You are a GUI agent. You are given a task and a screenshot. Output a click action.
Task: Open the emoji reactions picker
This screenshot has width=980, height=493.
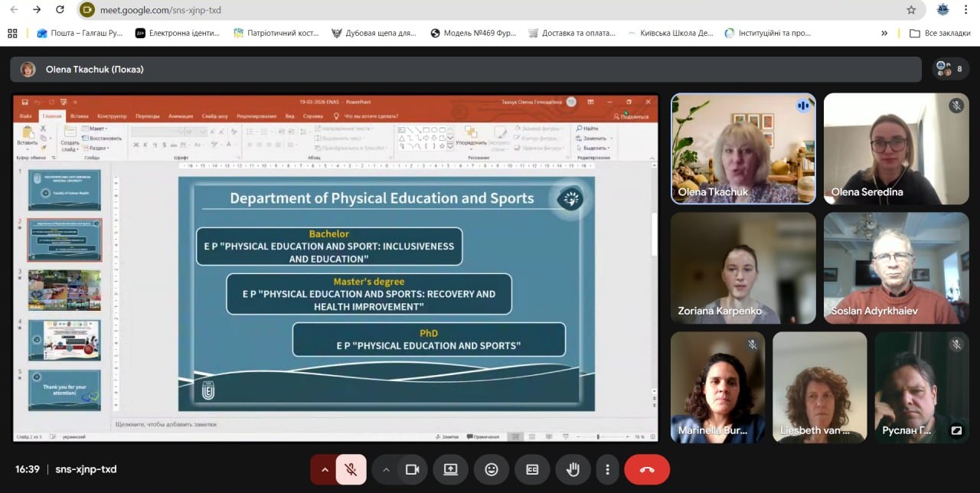click(x=492, y=469)
